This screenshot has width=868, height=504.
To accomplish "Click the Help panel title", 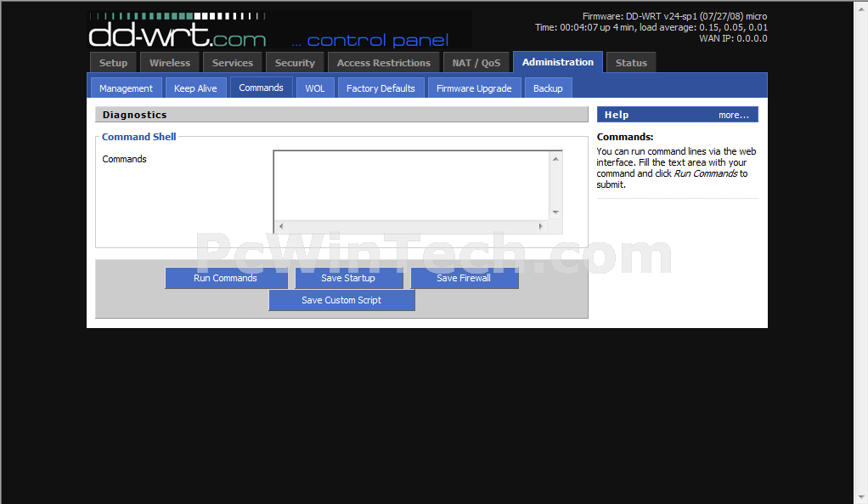I will (617, 115).
